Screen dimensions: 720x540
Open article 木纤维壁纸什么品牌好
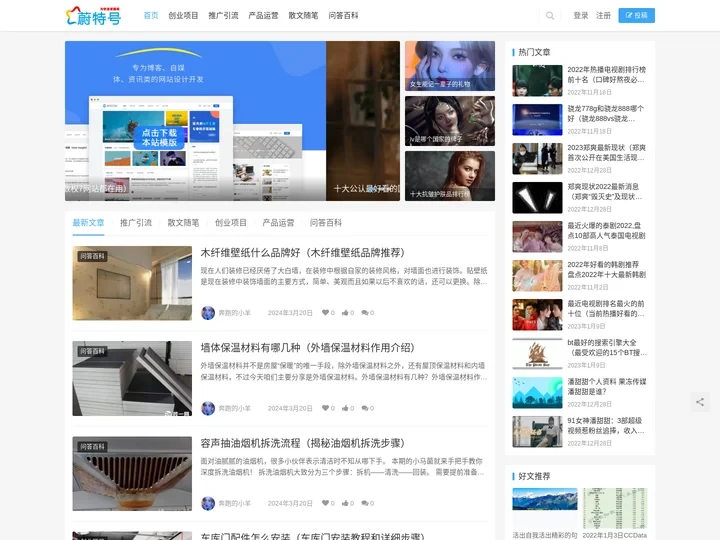tap(303, 253)
